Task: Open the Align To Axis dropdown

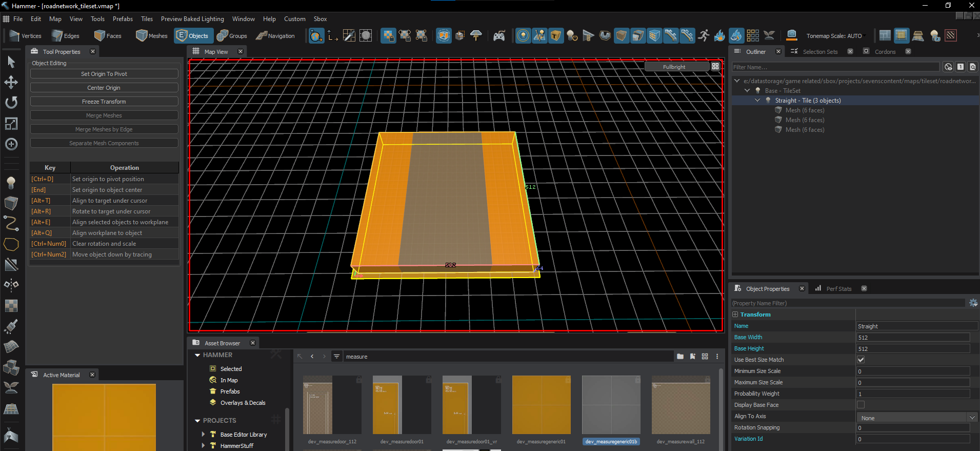Action: click(x=917, y=418)
